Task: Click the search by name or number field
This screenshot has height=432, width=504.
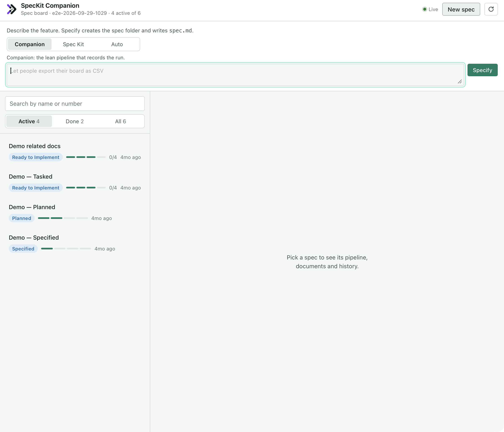Action: pyautogui.click(x=75, y=104)
